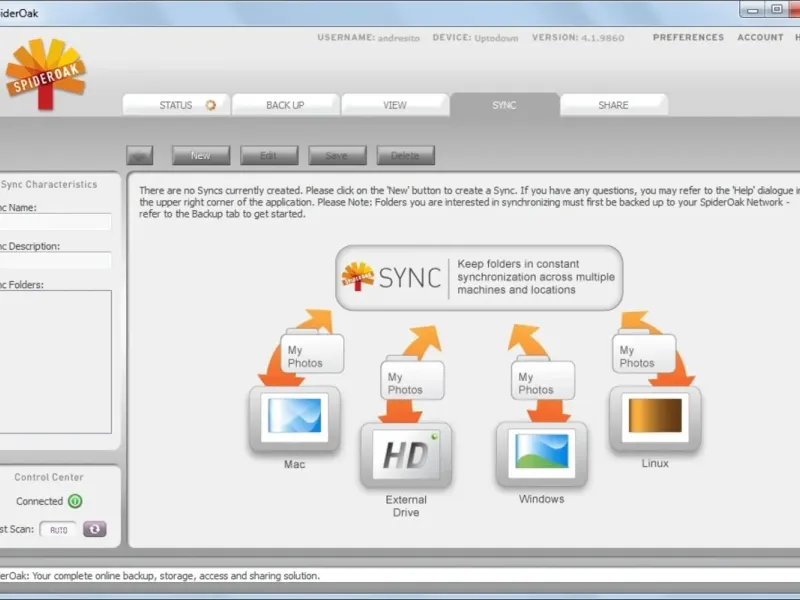Click the My Photos folder above External Drive

click(x=412, y=380)
